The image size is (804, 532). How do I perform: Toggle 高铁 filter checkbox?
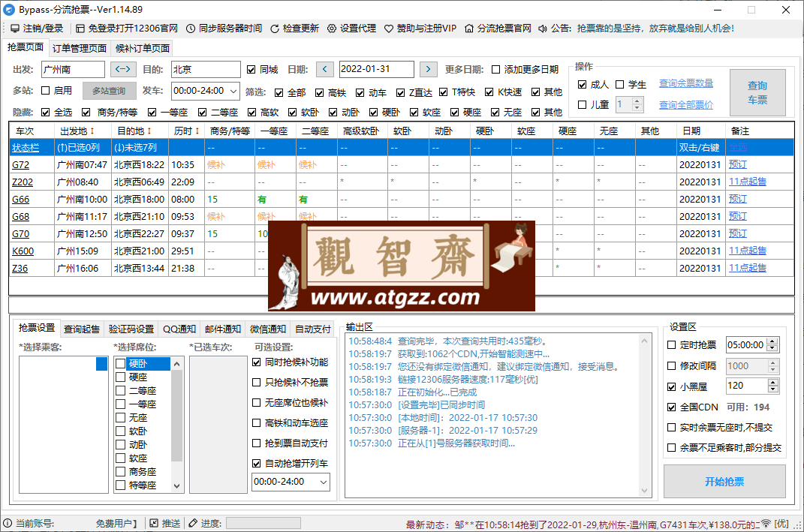[320, 93]
